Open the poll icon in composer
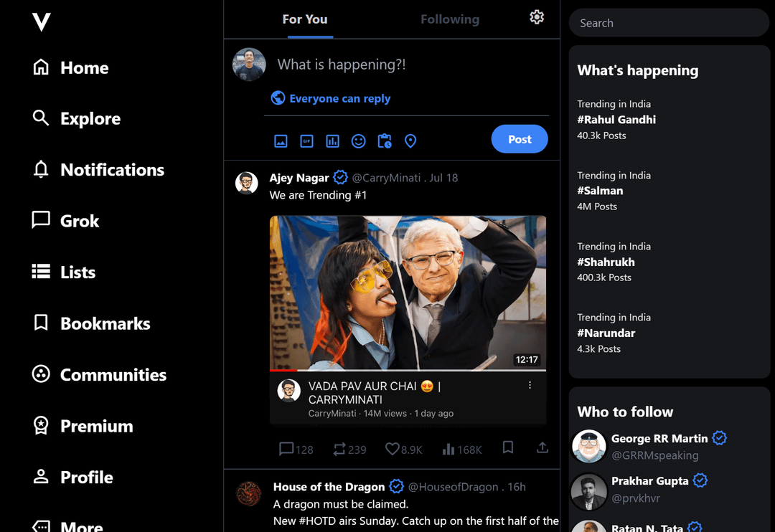Image resolution: width=775 pixels, height=532 pixels. pyautogui.click(x=332, y=141)
